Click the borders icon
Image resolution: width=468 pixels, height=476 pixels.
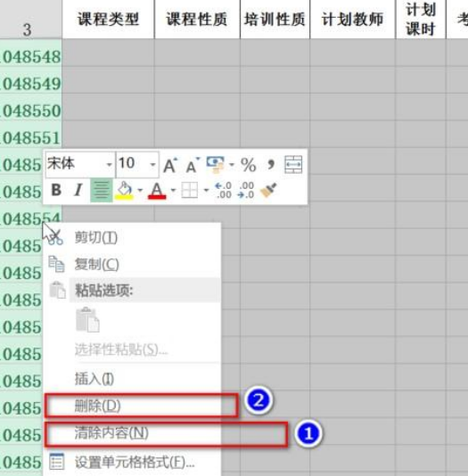tap(190, 191)
